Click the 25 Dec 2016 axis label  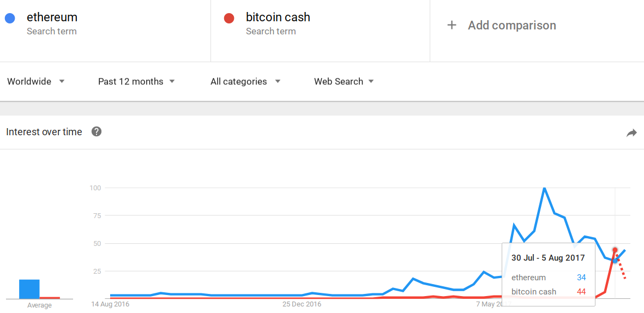coord(302,304)
